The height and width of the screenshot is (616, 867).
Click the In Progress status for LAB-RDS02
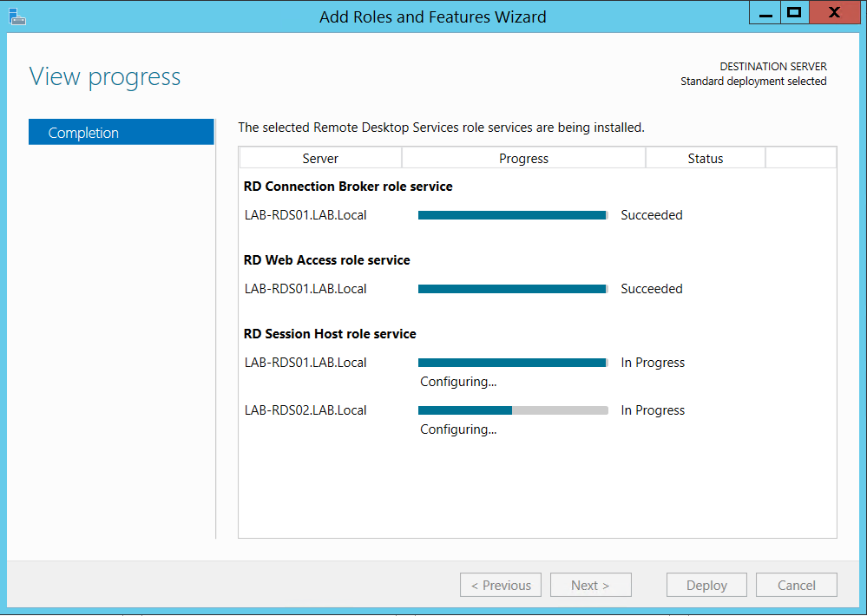pos(653,410)
